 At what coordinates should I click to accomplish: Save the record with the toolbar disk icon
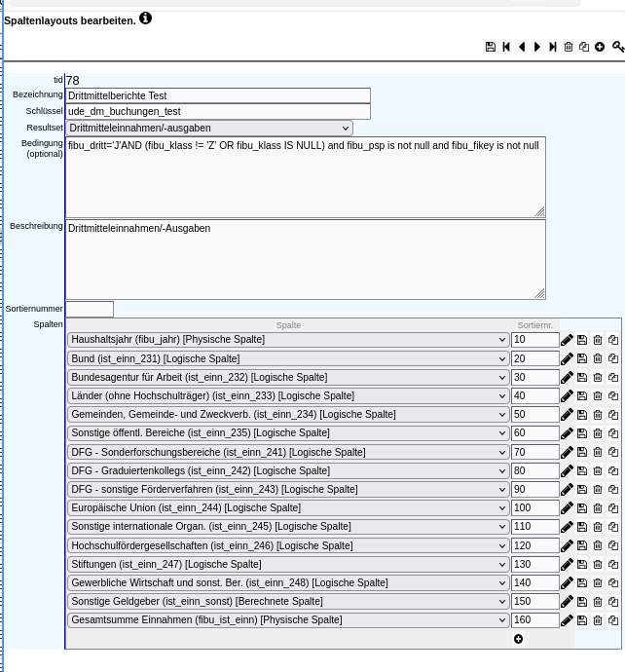pyautogui.click(x=491, y=47)
